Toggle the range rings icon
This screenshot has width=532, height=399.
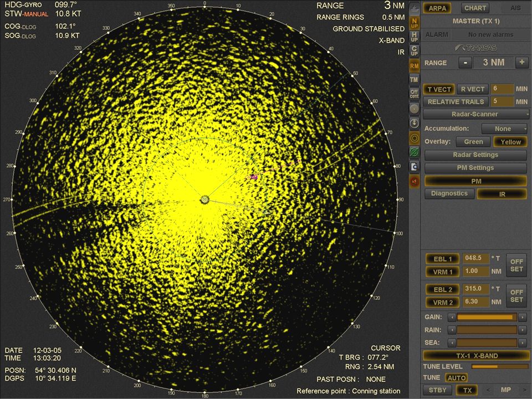tap(415, 138)
